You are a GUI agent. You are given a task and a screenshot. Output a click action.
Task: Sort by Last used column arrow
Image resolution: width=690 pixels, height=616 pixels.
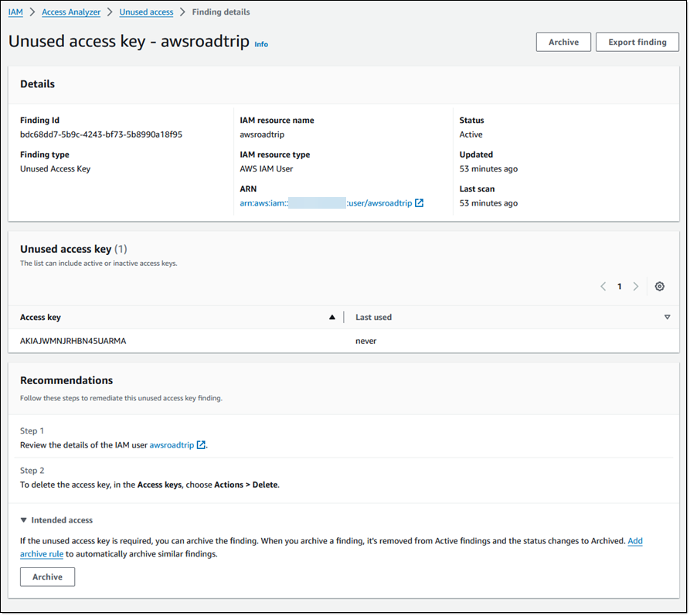click(667, 318)
